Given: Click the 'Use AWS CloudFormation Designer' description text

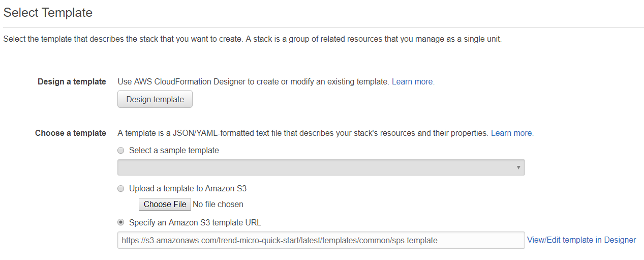Looking at the screenshot, I should pos(253,81).
